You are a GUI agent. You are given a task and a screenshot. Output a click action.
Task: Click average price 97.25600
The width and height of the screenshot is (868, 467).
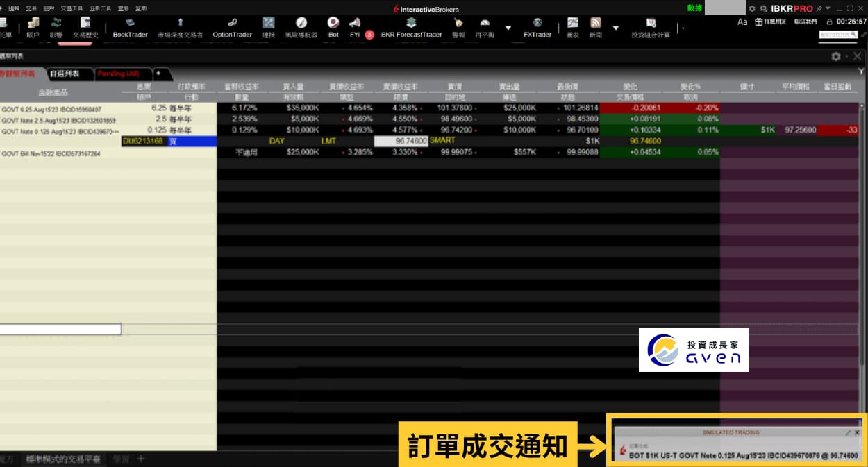[x=801, y=130]
